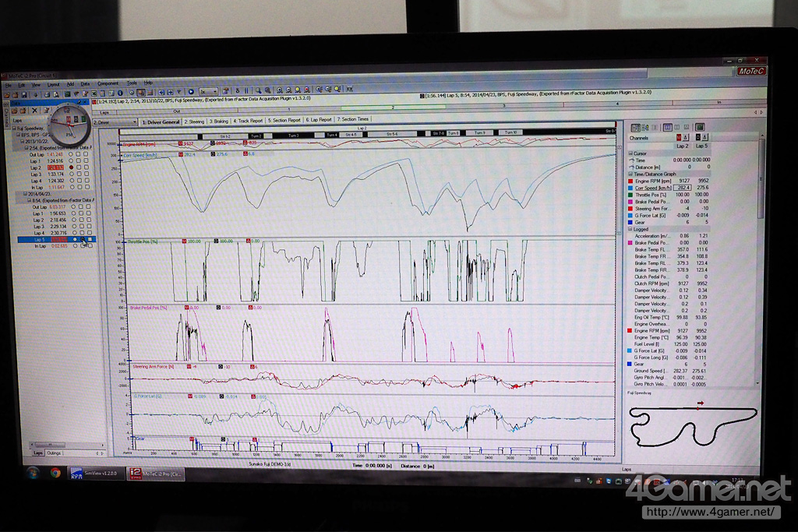The image size is (798, 532).
Task: Click the Fuji Speedway track map thumbnail
Action: [693, 425]
